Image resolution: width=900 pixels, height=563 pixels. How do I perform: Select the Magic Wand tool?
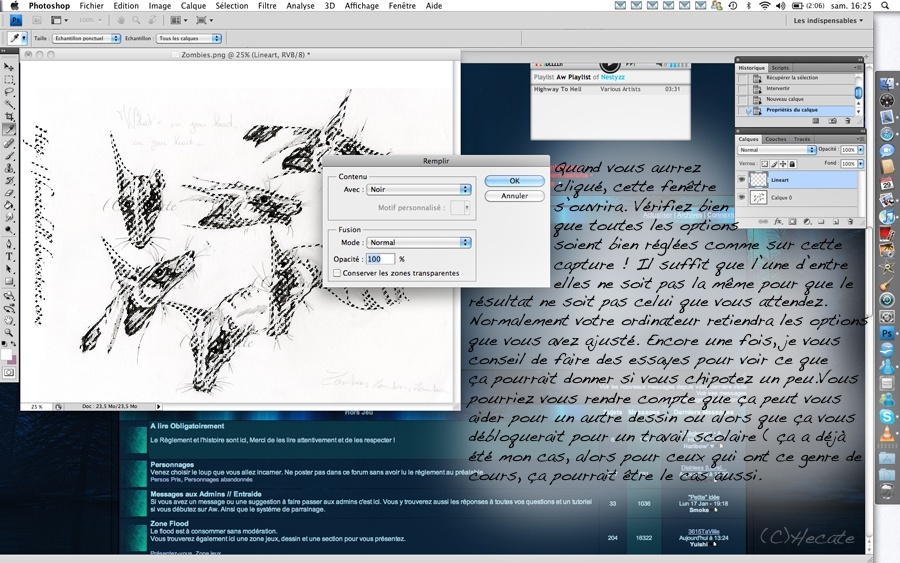[9, 104]
